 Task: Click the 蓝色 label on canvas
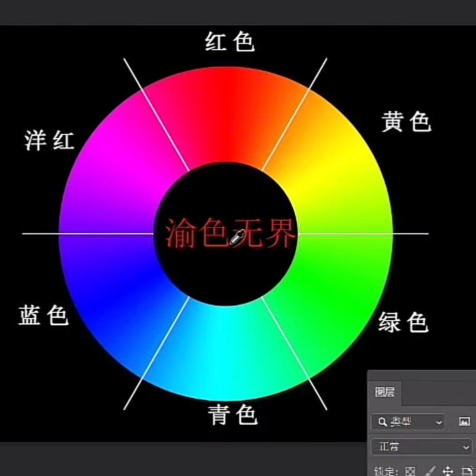44,316
